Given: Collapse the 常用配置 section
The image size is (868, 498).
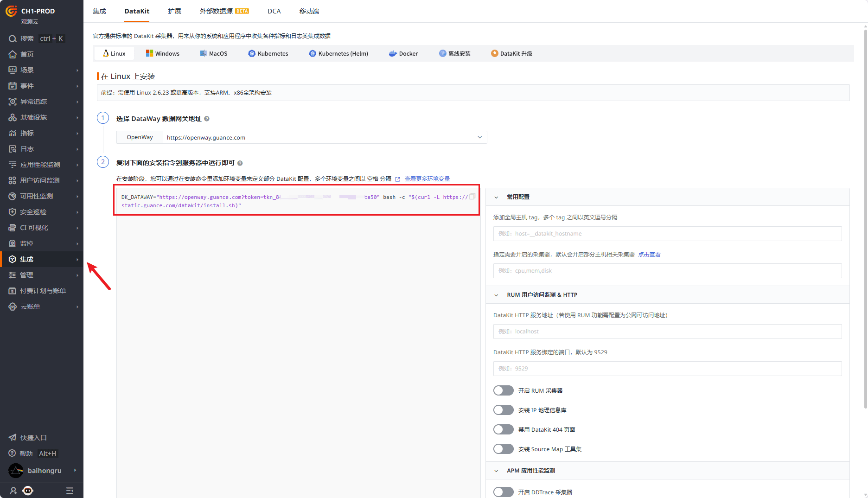Looking at the screenshot, I should pyautogui.click(x=496, y=197).
